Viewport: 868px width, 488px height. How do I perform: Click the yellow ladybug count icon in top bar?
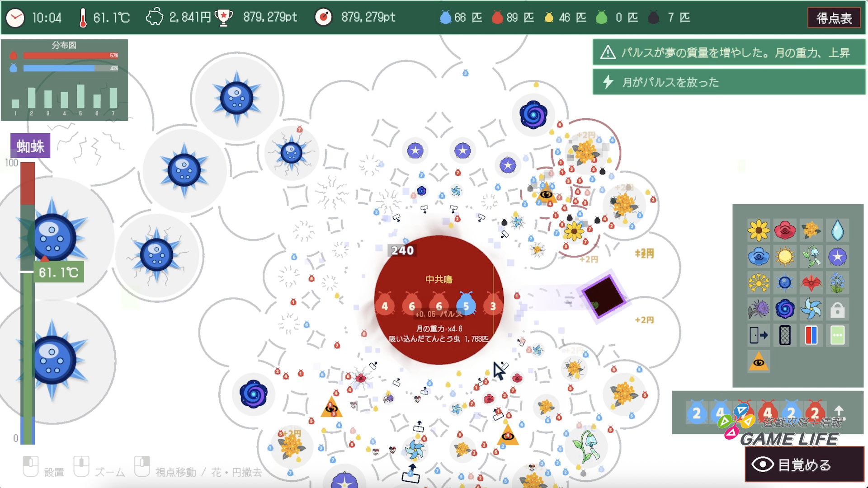coord(549,18)
